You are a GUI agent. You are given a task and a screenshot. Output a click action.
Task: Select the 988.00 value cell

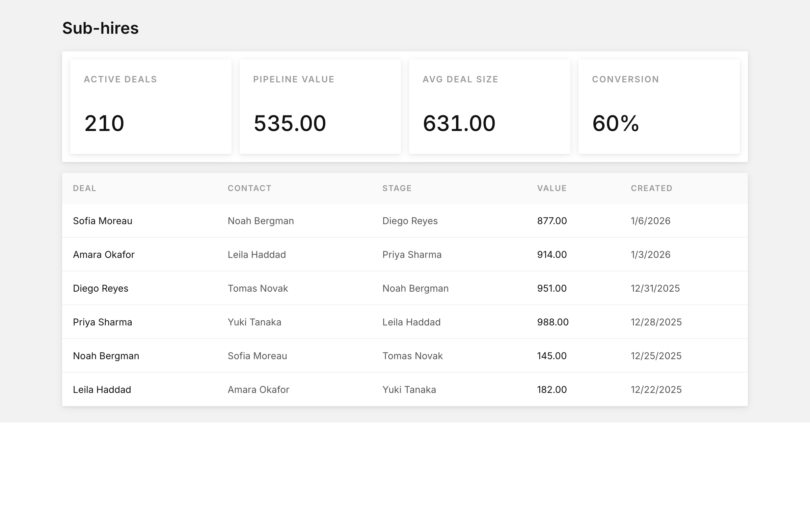click(553, 322)
